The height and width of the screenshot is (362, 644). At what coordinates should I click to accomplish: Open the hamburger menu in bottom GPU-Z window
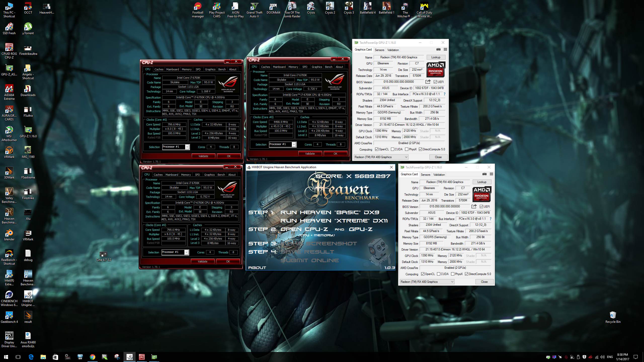(491, 174)
